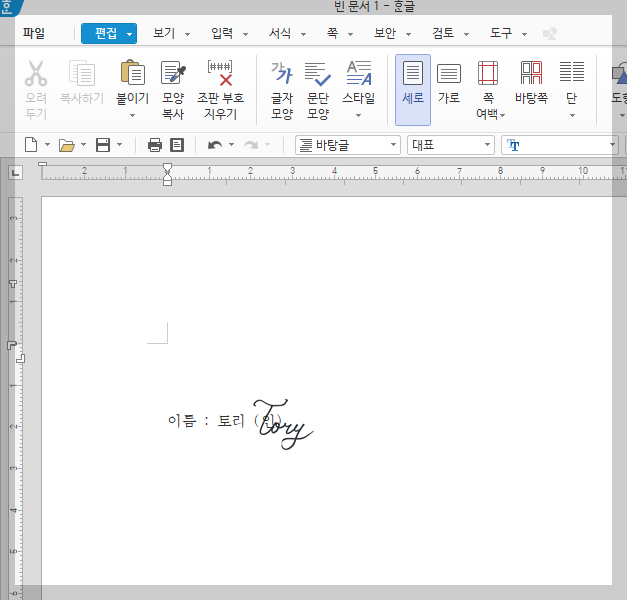Click the Print icon
The height and width of the screenshot is (600, 627).
pyautogui.click(x=155, y=145)
